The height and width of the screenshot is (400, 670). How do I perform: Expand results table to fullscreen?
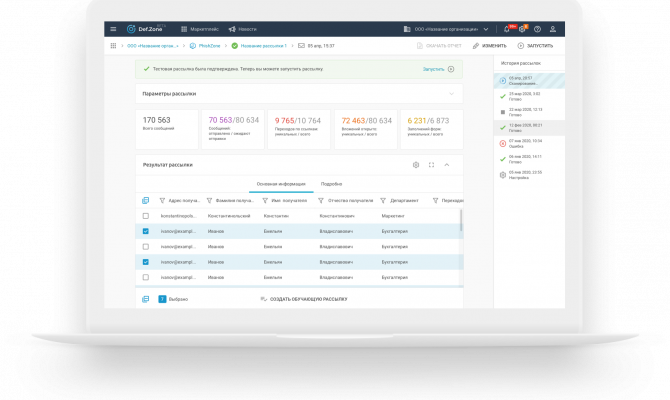click(x=431, y=165)
